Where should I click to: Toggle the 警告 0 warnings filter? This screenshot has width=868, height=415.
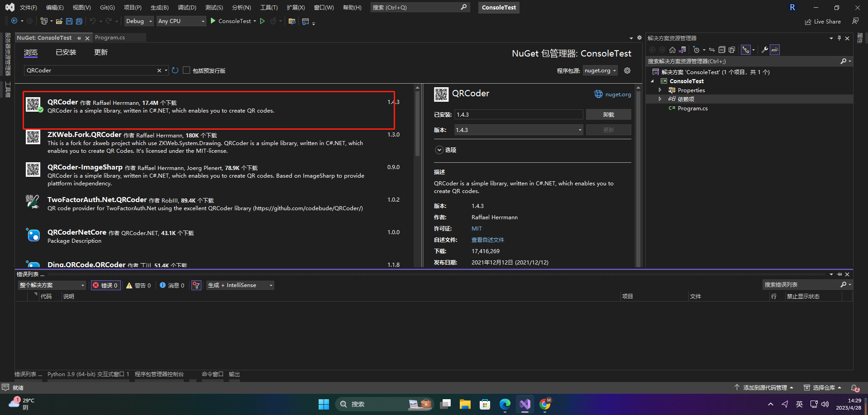pyautogui.click(x=138, y=285)
